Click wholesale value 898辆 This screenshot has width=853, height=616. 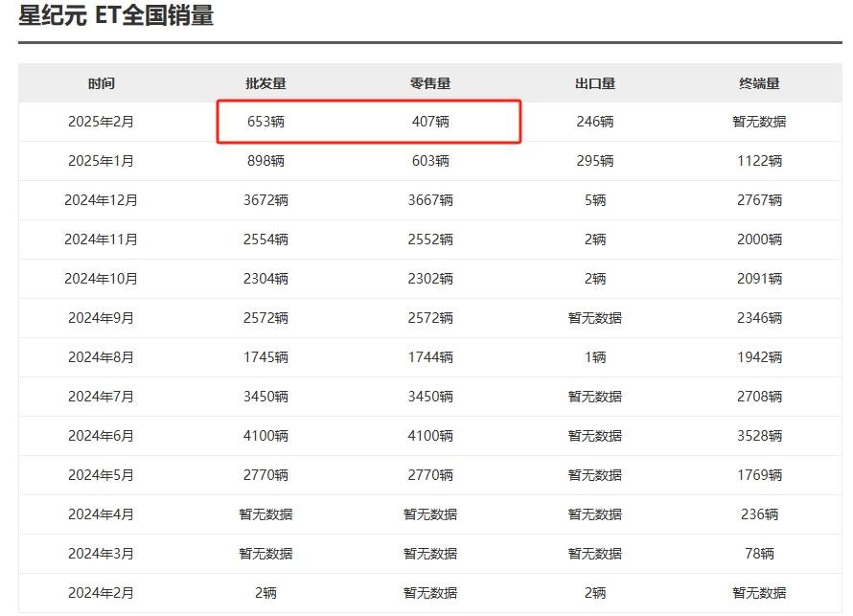coord(265,161)
